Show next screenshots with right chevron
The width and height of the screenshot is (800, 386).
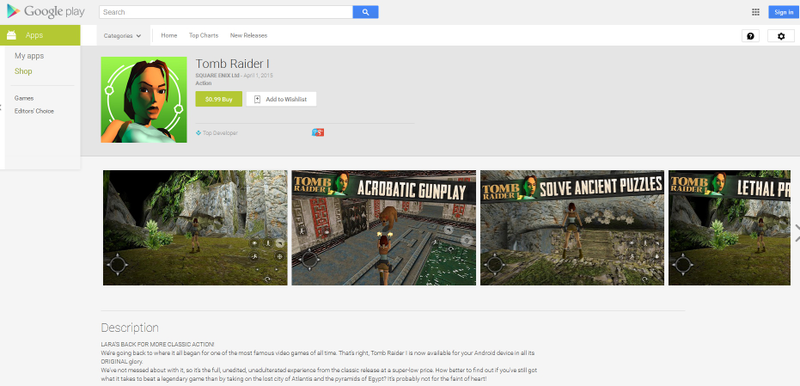(x=796, y=233)
